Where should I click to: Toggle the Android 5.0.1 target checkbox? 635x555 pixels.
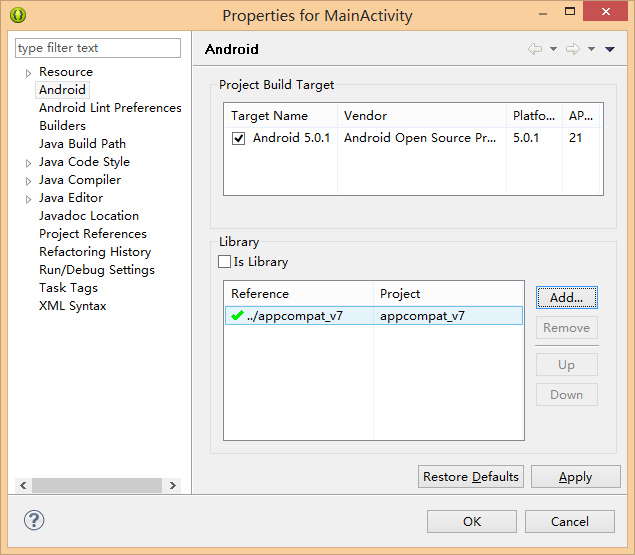coord(239,138)
